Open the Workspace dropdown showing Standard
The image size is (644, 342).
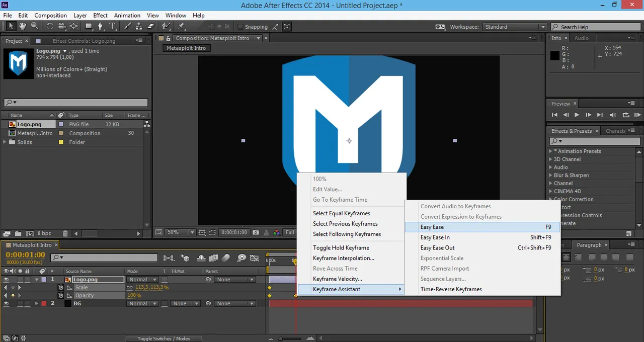(515, 27)
